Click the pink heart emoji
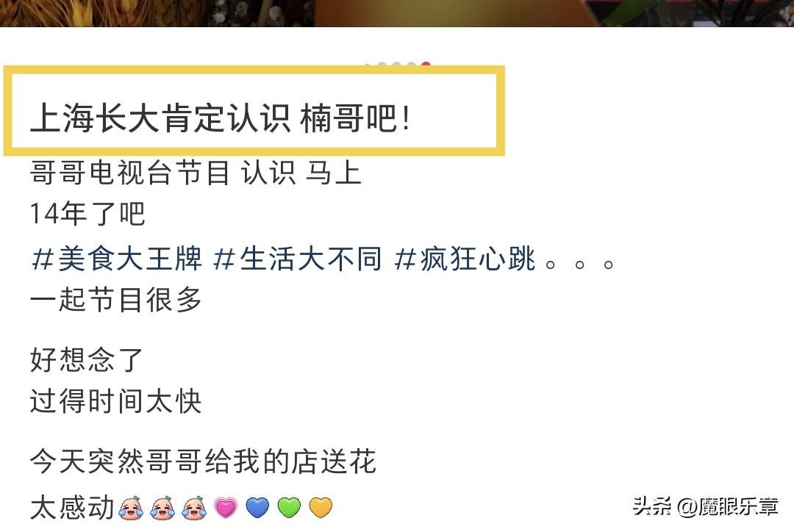The width and height of the screenshot is (794, 532). (x=226, y=508)
